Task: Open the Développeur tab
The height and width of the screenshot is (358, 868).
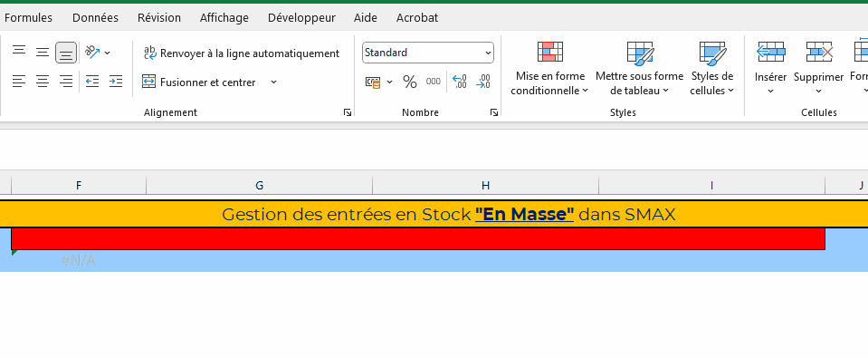Action: (x=301, y=18)
